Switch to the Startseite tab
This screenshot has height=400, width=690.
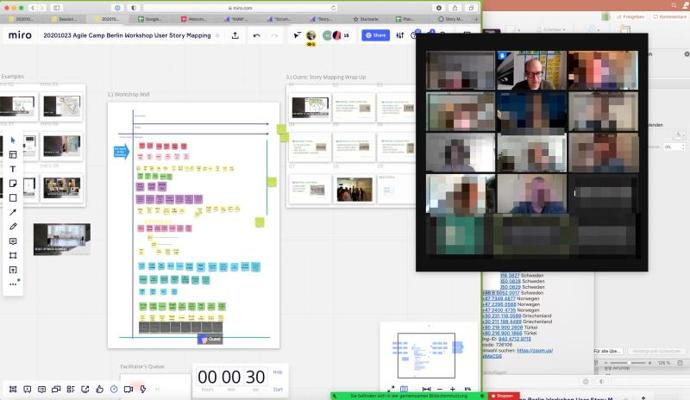(x=366, y=19)
